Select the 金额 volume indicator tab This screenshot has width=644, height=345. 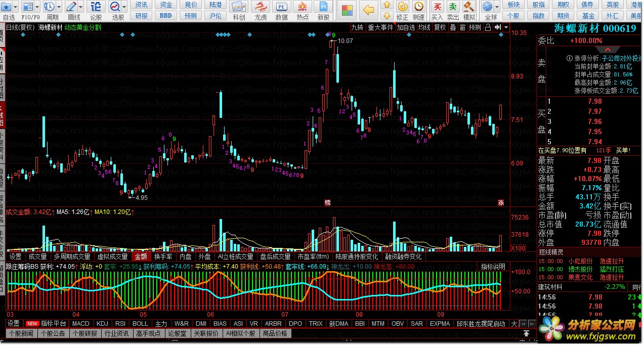click(x=142, y=256)
